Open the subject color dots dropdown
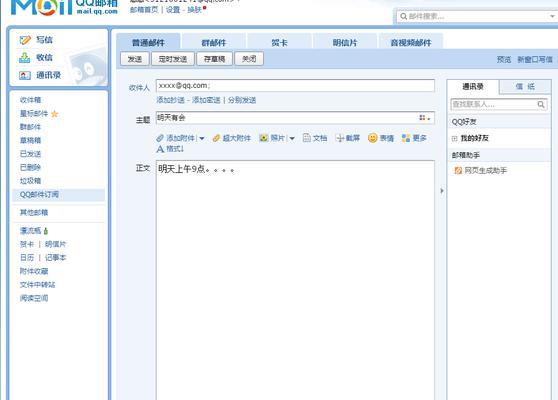The image size is (558, 400). (x=425, y=118)
